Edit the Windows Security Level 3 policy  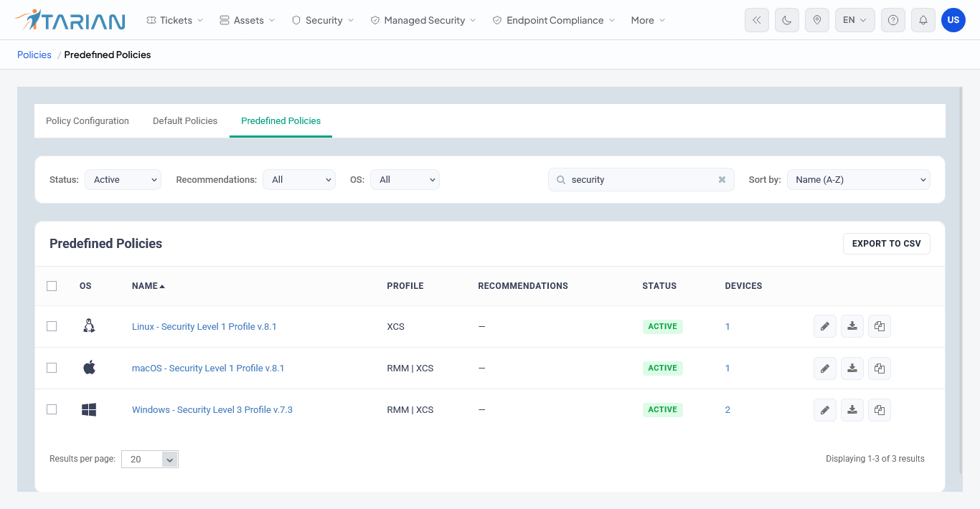825,410
